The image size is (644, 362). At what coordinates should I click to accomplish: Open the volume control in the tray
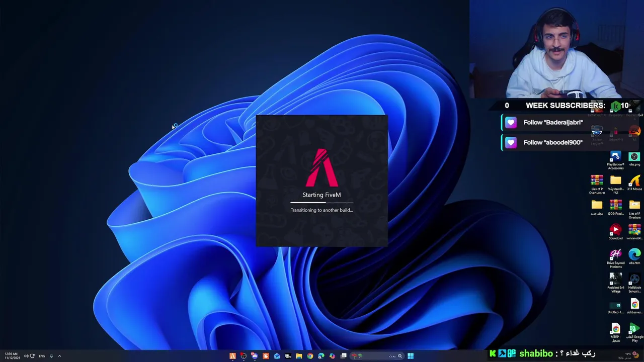pyautogui.click(x=26, y=356)
